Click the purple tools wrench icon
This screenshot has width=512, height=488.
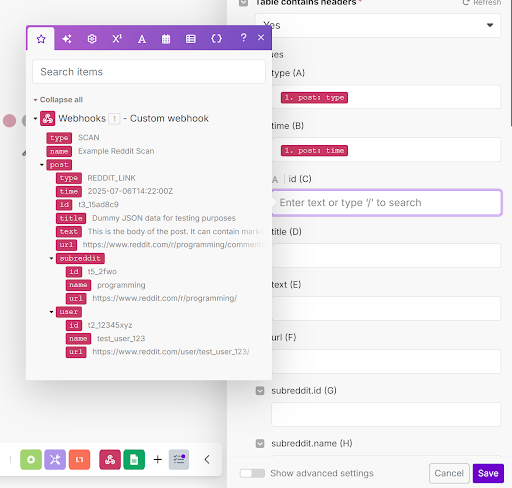(x=55, y=460)
